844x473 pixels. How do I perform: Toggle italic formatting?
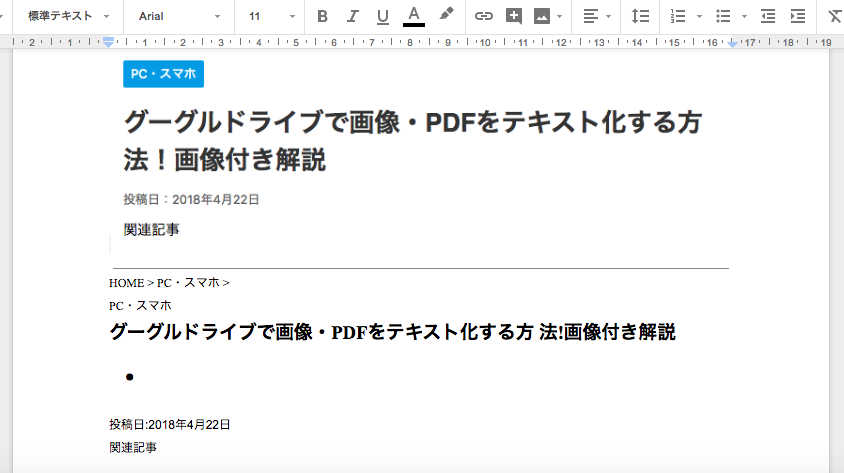pyautogui.click(x=352, y=16)
